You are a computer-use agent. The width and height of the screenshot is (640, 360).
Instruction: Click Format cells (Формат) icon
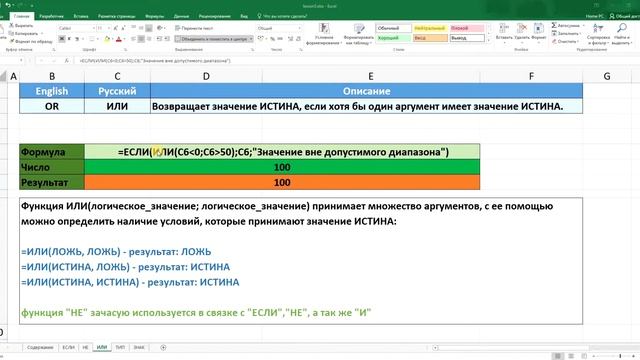click(x=539, y=29)
